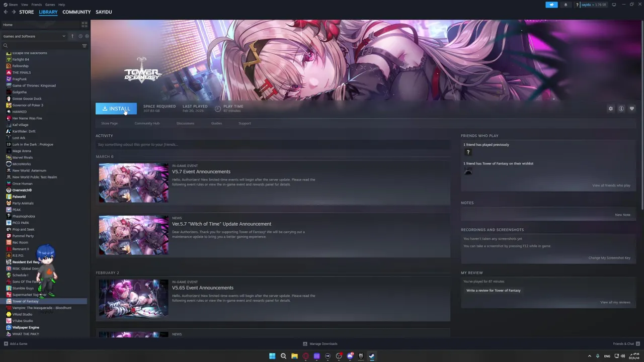Viewport: 644px width, 362px height.
Task: Open the Games menu
Action: tap(50, 5)
